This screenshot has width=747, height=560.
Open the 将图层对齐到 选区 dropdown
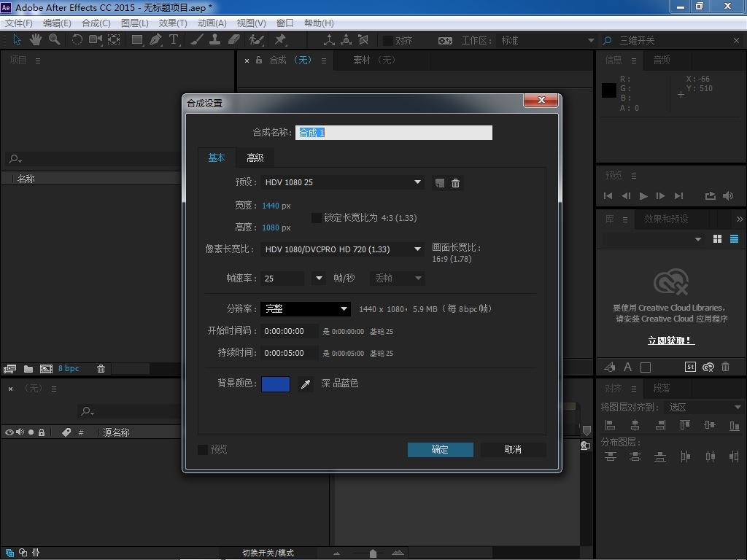point(704,407)
